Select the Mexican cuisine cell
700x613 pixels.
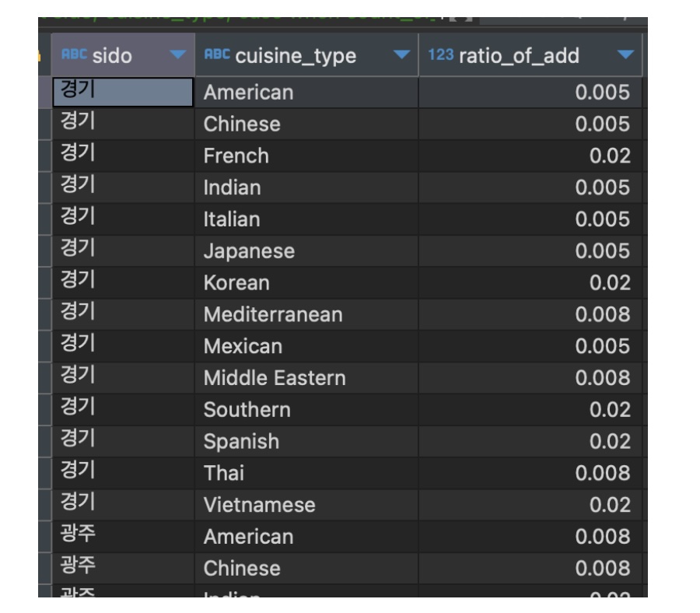(306, 346)
